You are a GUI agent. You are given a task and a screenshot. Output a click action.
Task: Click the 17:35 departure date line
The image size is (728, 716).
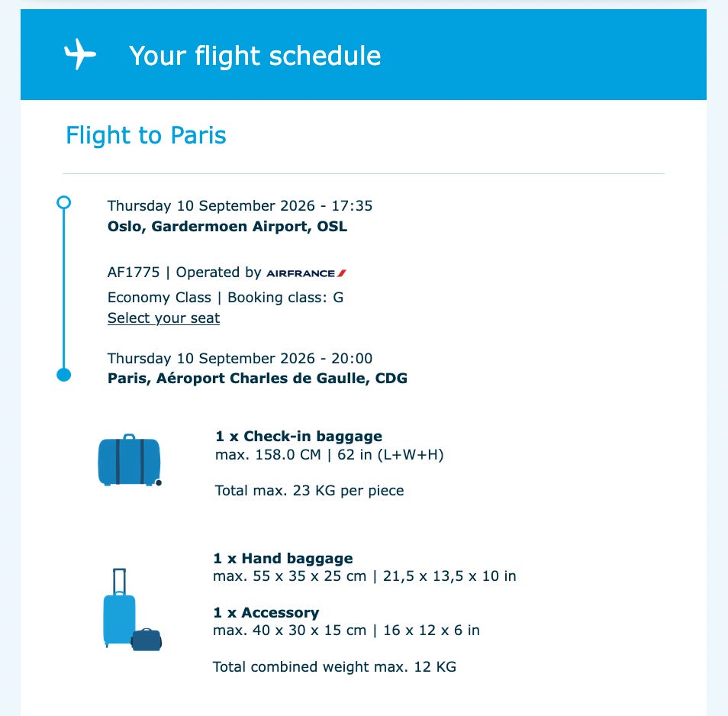coord(240,205)
